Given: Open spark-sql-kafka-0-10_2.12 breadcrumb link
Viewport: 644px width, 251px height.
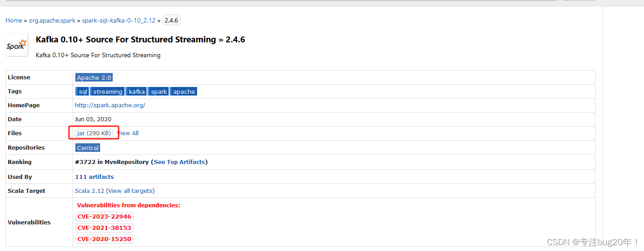Looking at the screenshot, I should 119,20.
